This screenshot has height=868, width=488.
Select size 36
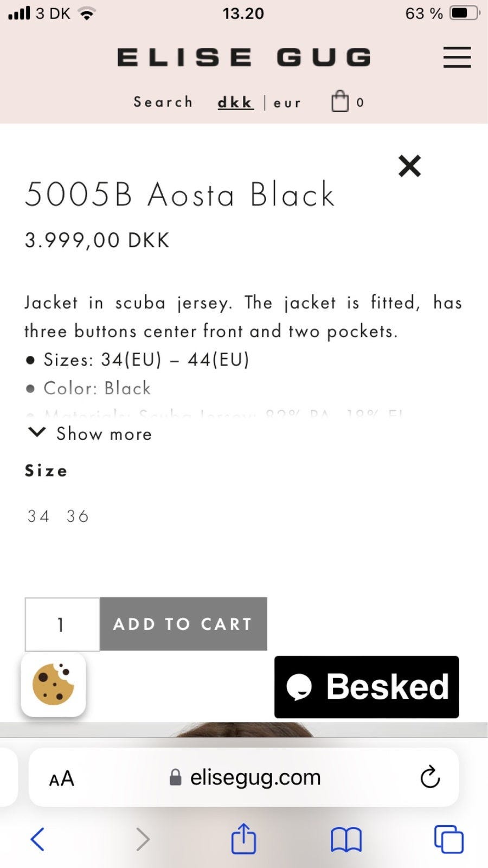(78, 516)
